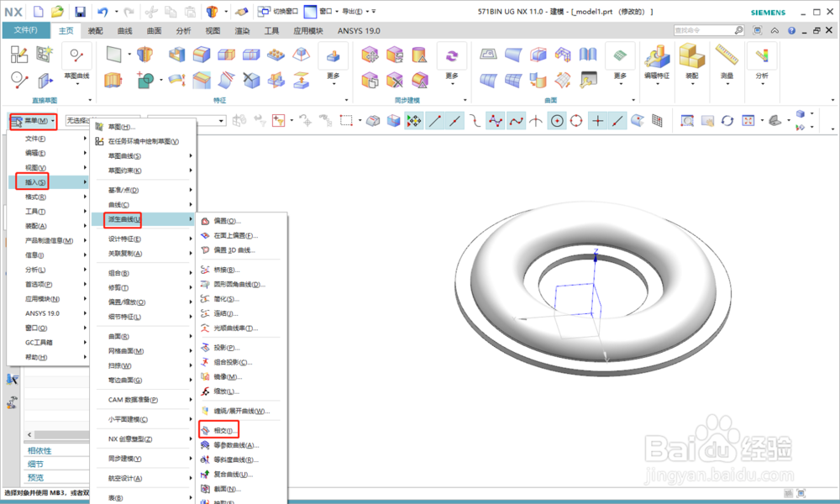Image resolution: width=840 pixels, height=504 pixels.
Task: Choose 草图(H)... in the Insert submenu
Action: pos(144,127)
